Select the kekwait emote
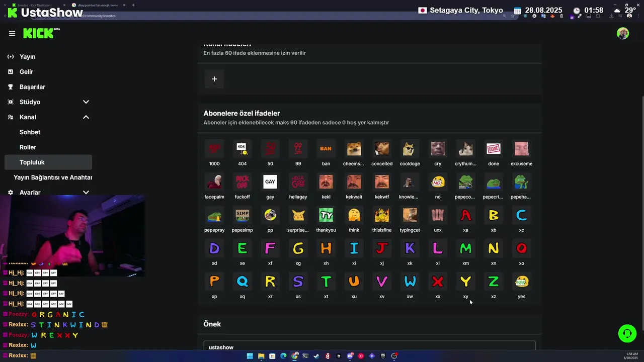 (x=354, y=182)
